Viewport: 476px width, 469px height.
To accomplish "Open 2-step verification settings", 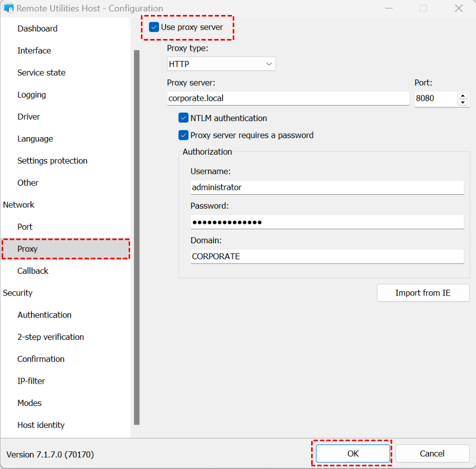I will pyautogui.click(x=50, y=337).
